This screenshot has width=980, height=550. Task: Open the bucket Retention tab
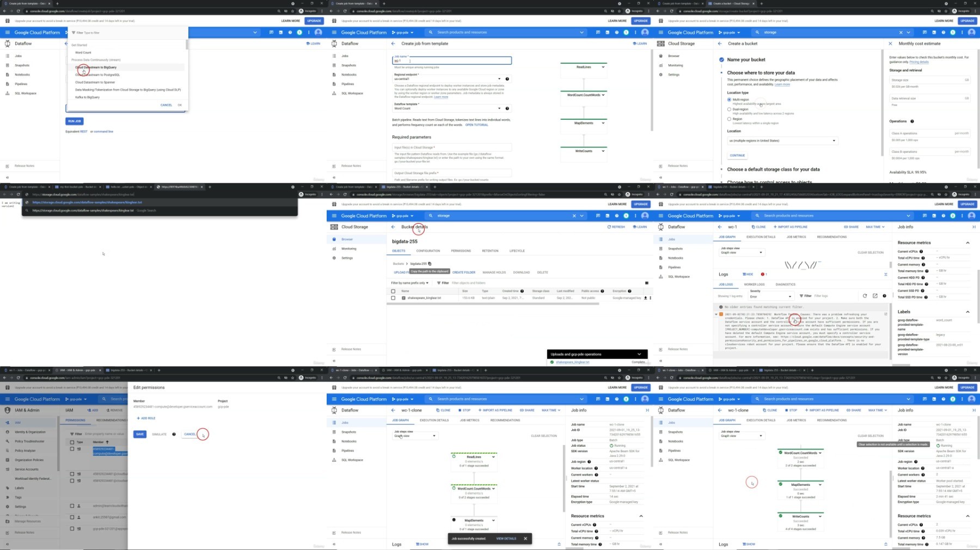pos(490,251)
